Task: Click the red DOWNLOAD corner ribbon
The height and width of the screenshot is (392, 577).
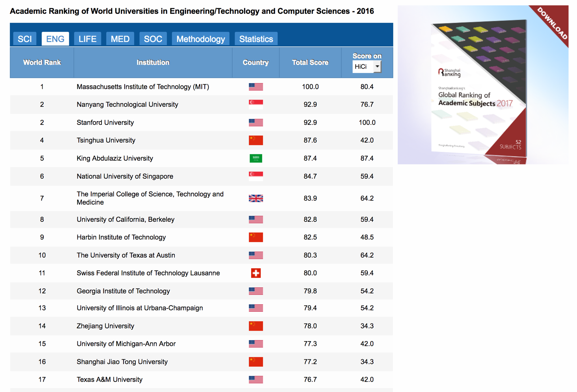Action: click(x=552, y=23)
